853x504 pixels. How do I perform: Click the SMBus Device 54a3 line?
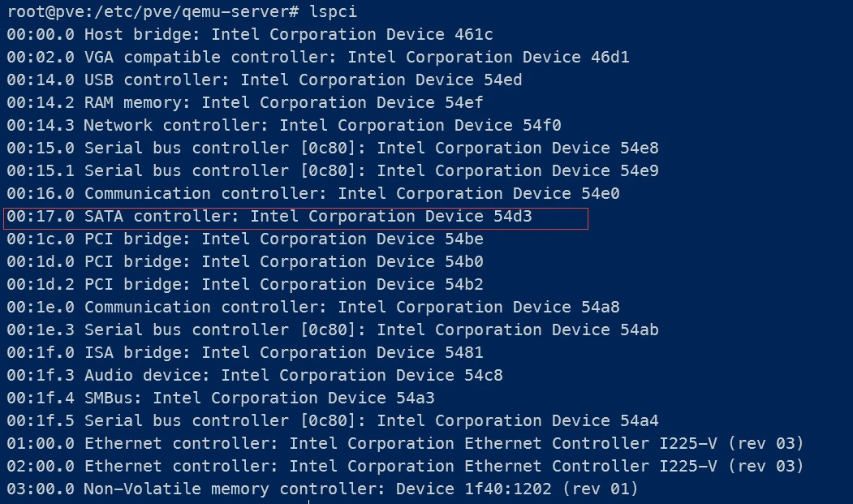point(220,398)
